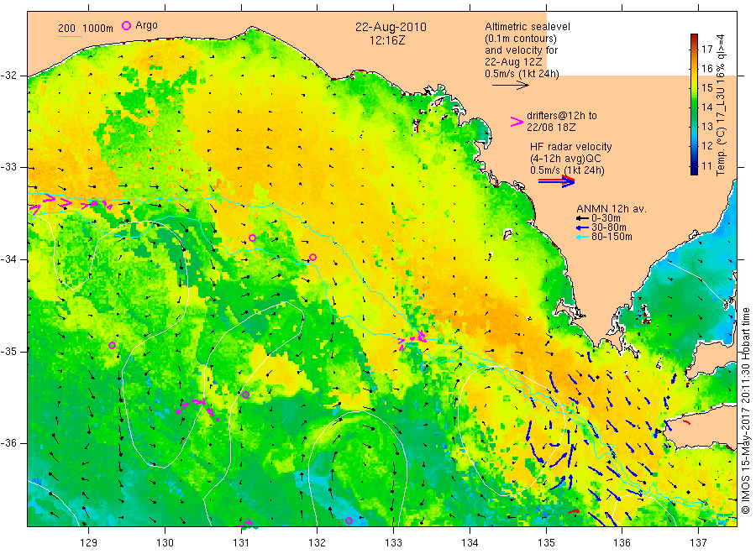Screen dimensions: 756x554
Task: Click the black 0-30m ANMN arrow symbol
Action: click(x=582, y=219)
